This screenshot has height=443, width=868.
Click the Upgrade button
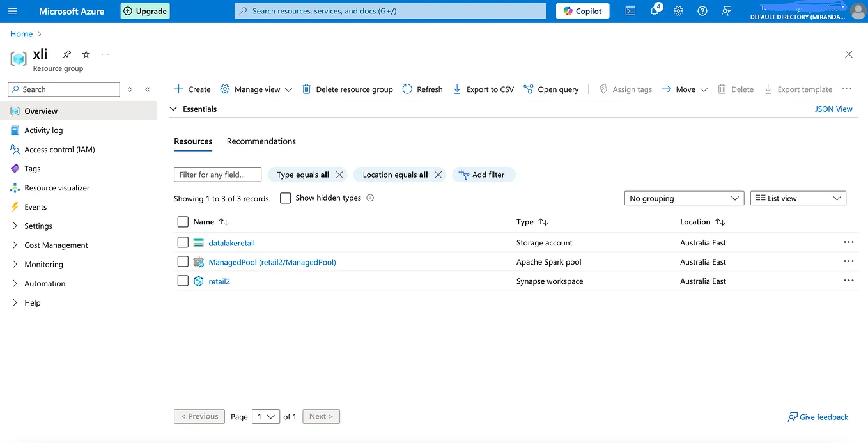144,11
